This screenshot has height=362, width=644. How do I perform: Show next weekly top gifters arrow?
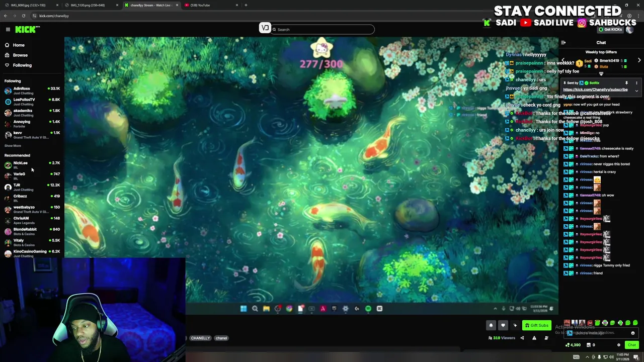click(x=639, y=60)
